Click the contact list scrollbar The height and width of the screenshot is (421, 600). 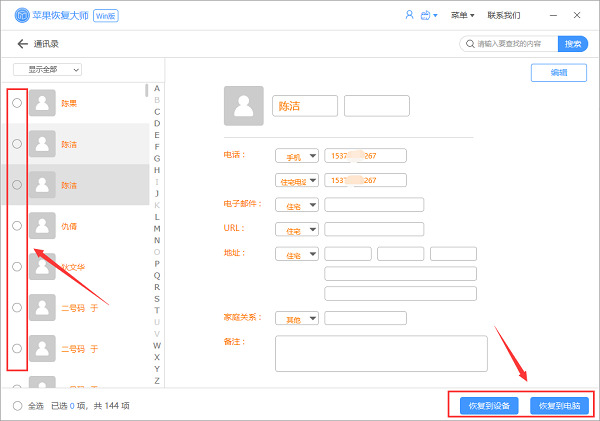click(147, 90)
